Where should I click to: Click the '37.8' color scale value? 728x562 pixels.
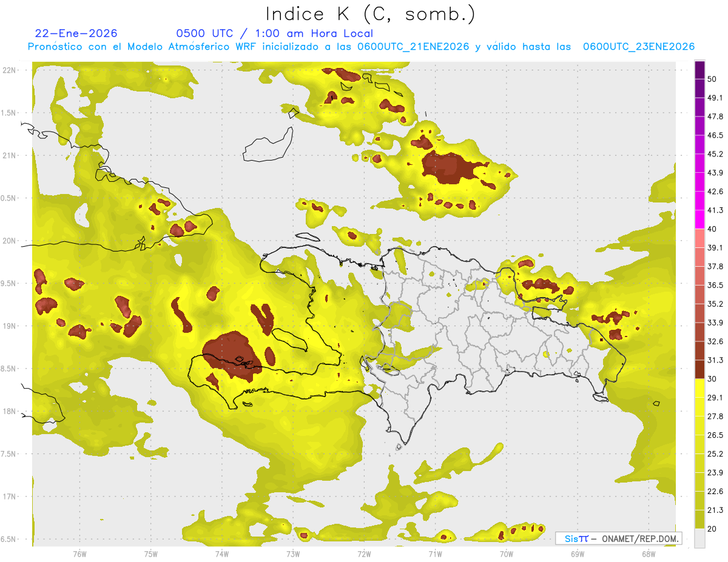click(715, 266)
